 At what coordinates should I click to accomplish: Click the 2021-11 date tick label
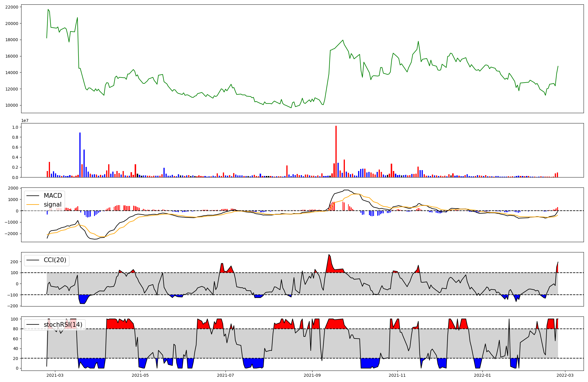point(397,375)
